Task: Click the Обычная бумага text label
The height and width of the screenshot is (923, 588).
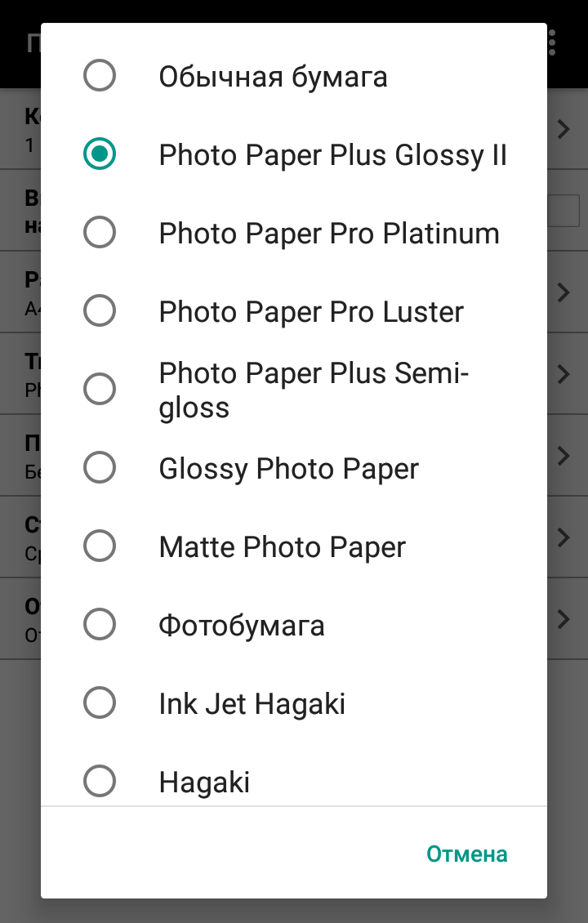Action: point(273,78)
